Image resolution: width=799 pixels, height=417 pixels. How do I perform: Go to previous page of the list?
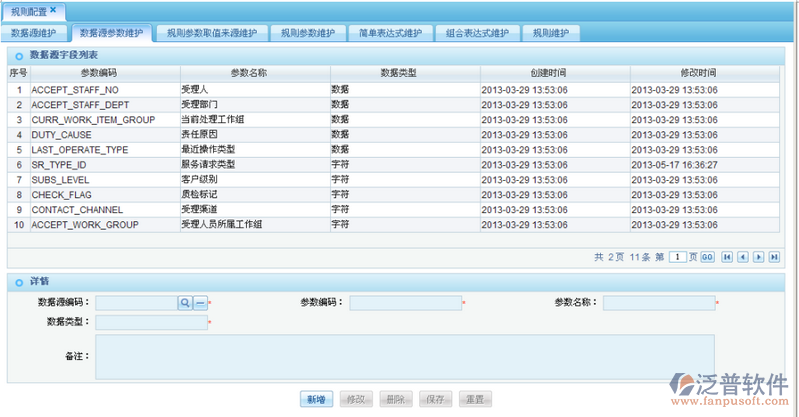point(742,257)
